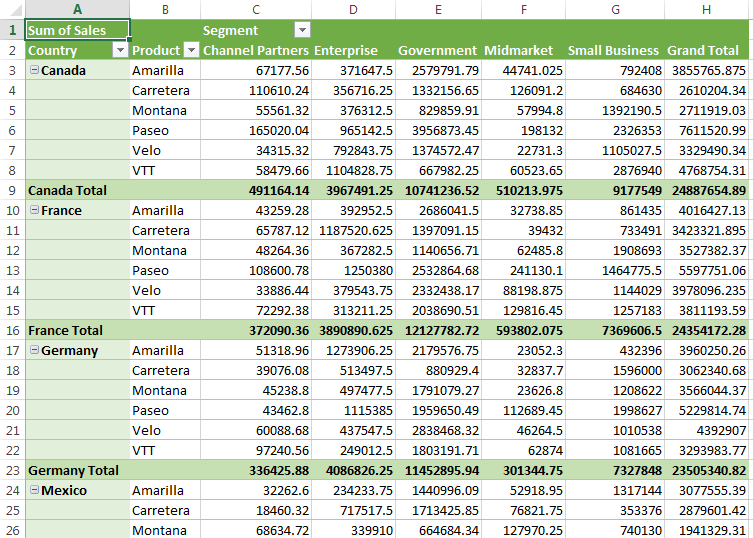Select row 16 header
The image size is (753, 538).
(x=12, y=330)
